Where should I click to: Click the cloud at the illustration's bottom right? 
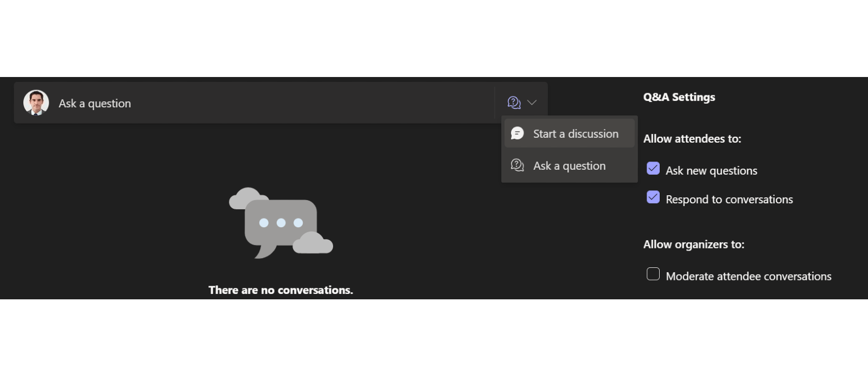click(x=313, y=243)
